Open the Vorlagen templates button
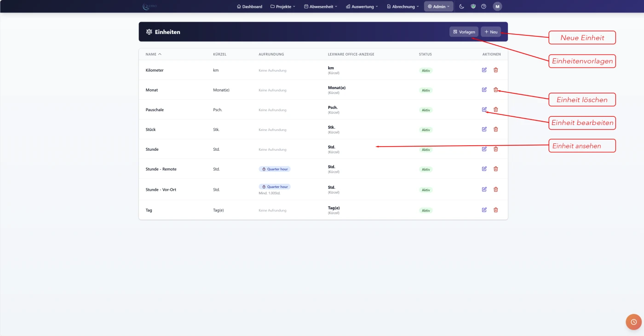The height and width of the screenshot is (336, 644). coord(464,32)
